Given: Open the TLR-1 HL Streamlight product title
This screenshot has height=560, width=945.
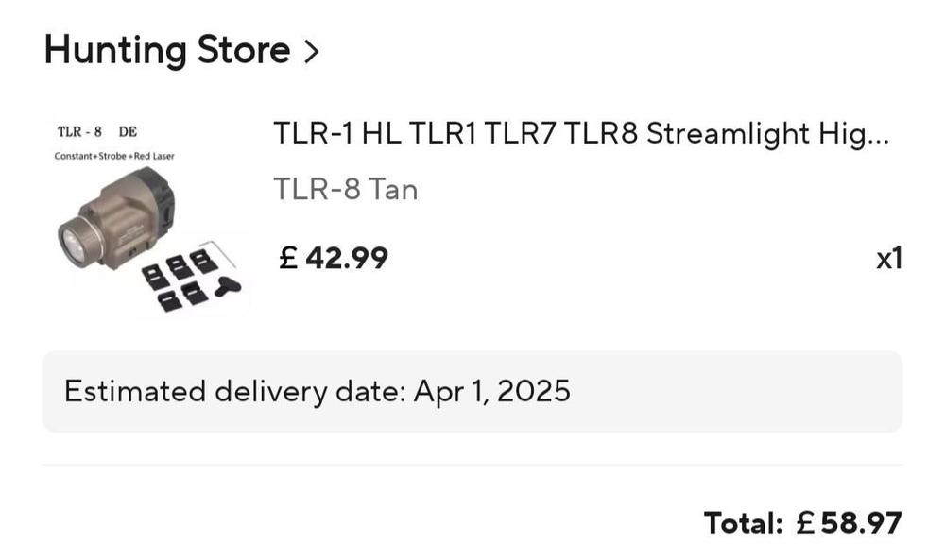Looking at the screenshot, I should (580, 134).
